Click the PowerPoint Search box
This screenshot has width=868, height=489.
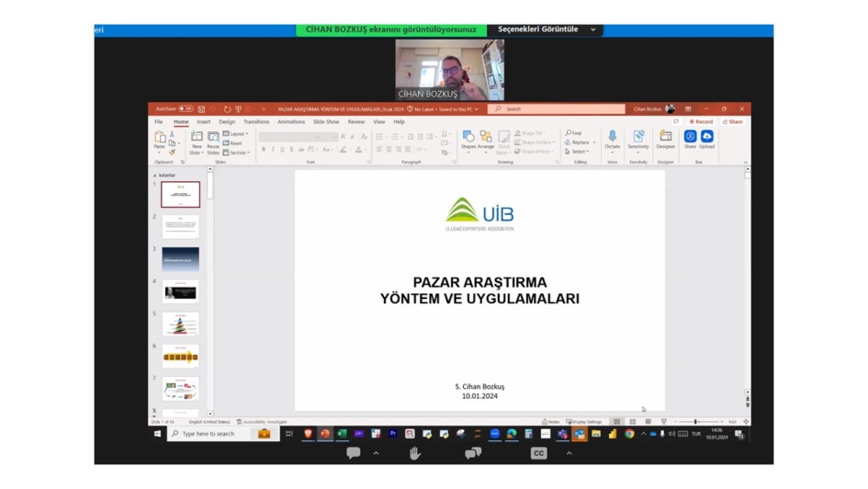pyautogui.click(x=556, y=109)
